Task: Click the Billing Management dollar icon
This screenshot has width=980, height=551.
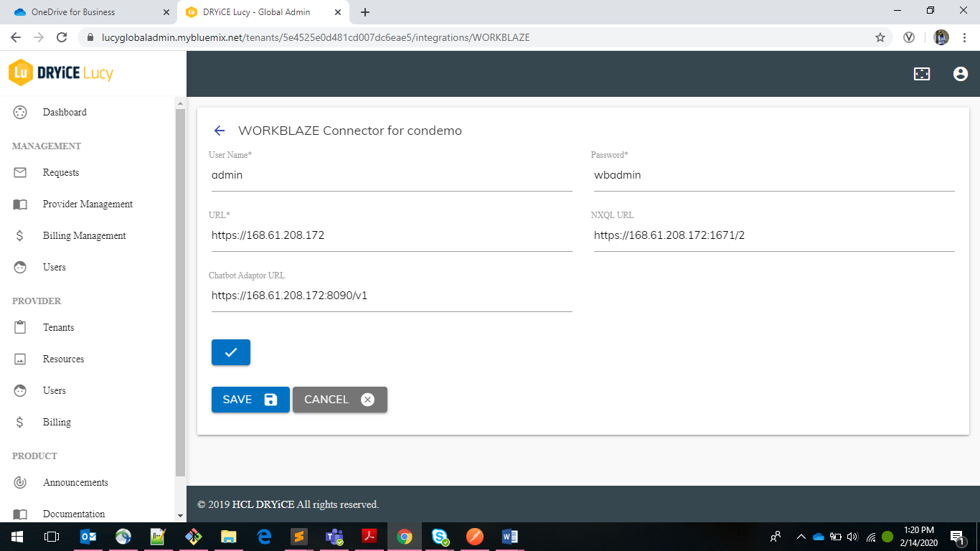Action: click(x=20, y=235)
